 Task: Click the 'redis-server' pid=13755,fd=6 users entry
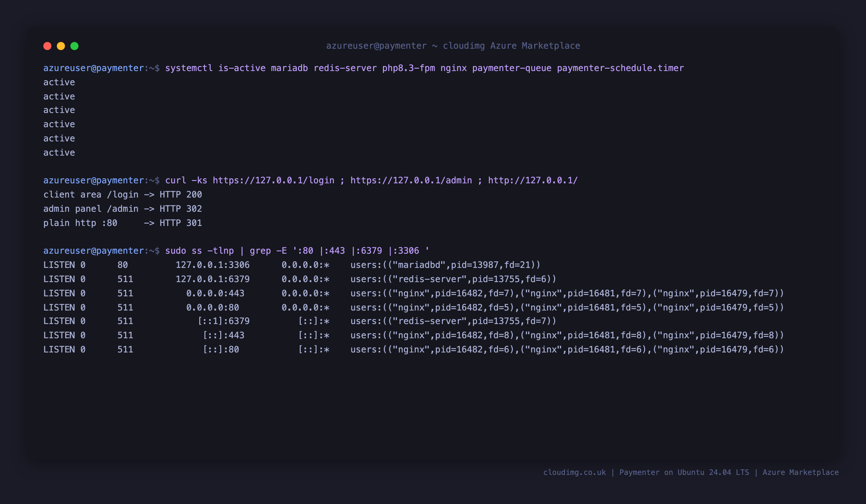[453, 279]
